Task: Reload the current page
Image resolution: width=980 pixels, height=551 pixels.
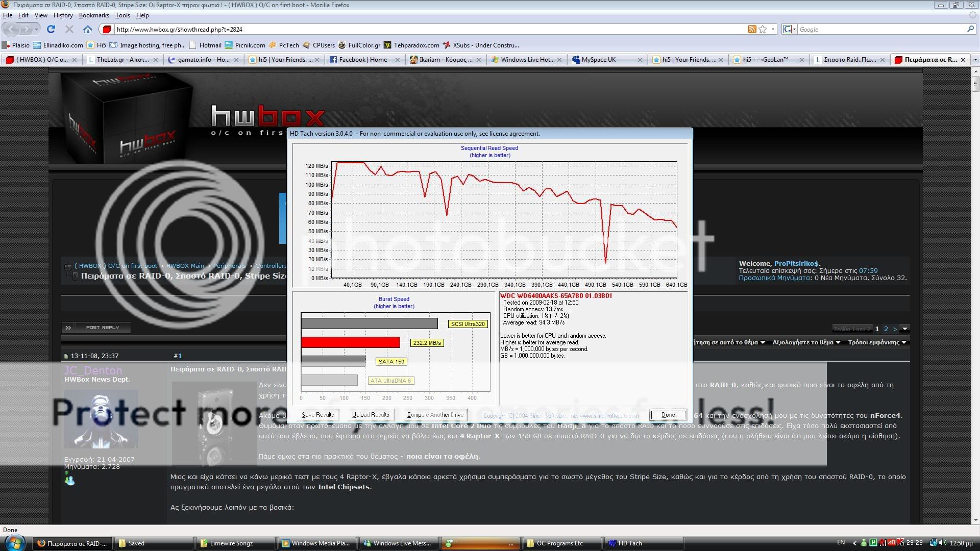Action: click(x=51, y=29)
